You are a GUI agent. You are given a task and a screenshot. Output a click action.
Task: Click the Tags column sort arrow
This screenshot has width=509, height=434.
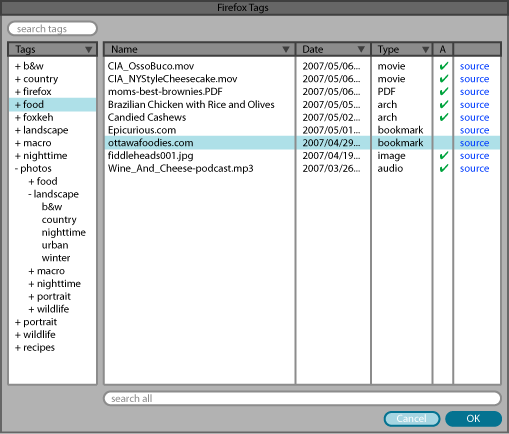pyautogui.click(x=88, y=50)
